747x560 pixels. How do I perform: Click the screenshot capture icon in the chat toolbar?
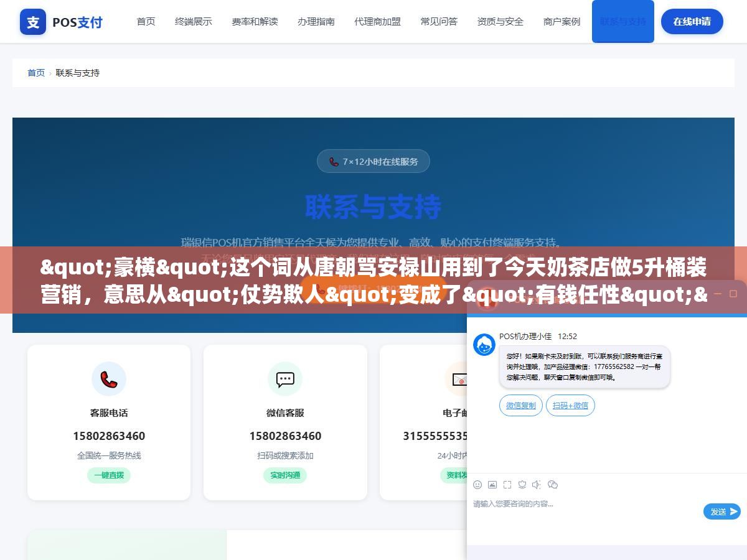(x=507, y=485)
